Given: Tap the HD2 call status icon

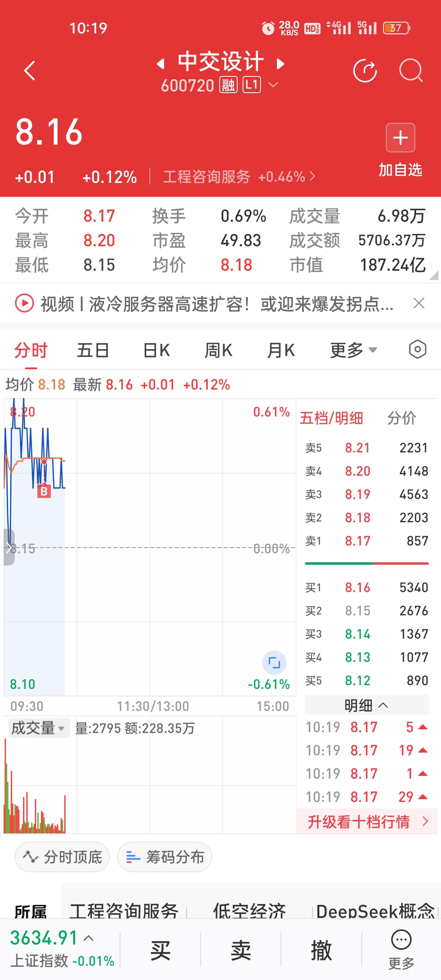Looking at the screenshot, I should [312, 29].
